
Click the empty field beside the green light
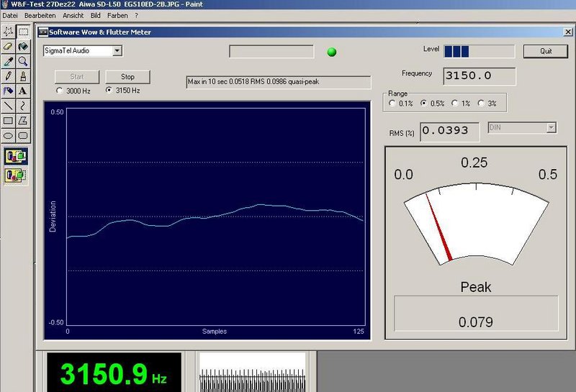(x=271, y=52)
